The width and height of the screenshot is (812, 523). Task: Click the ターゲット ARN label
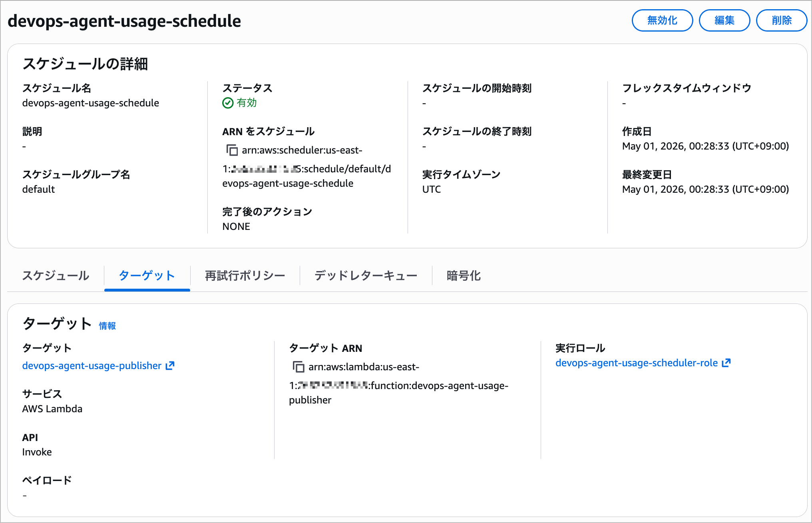coord(326,348)
